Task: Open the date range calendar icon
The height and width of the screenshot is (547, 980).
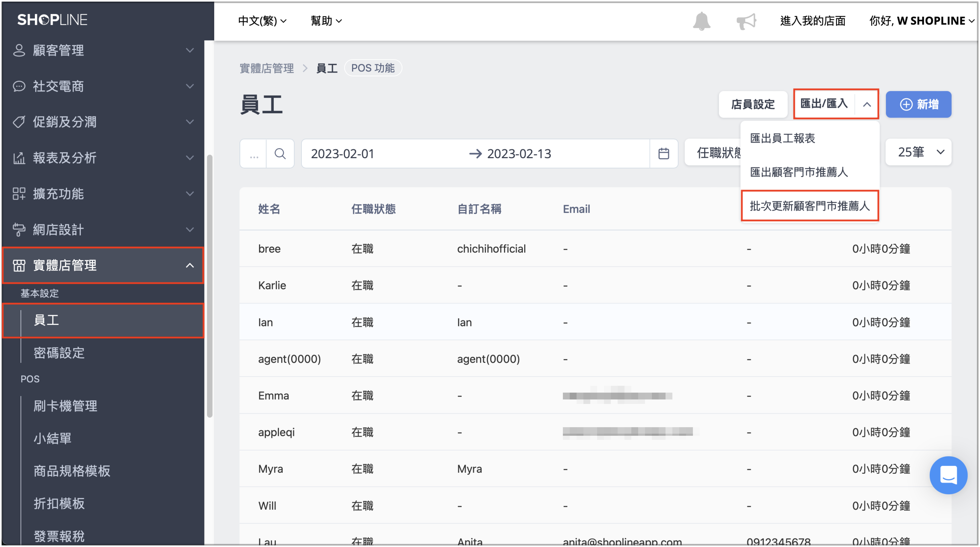Action: 663,154
